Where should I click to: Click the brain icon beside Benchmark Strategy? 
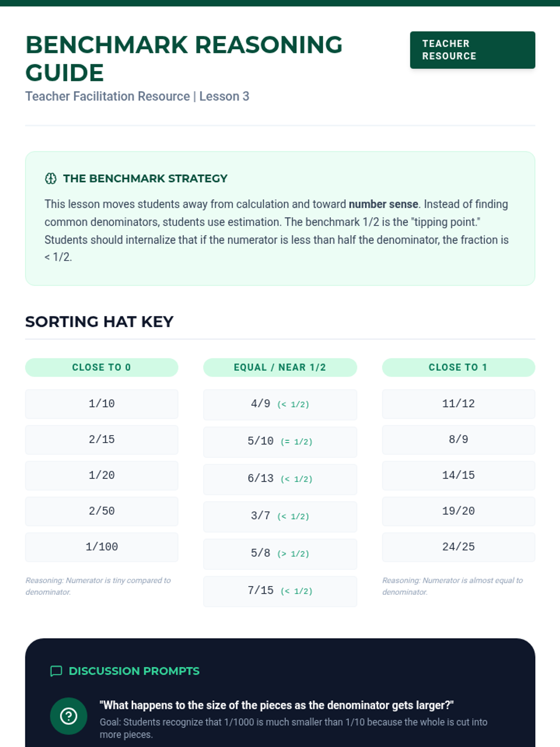tap(50, 178)
